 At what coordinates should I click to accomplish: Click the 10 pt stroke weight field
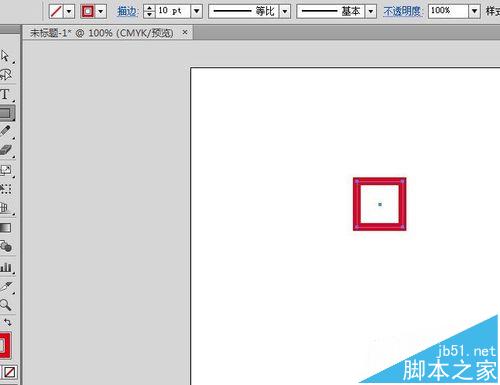(173, 11)
